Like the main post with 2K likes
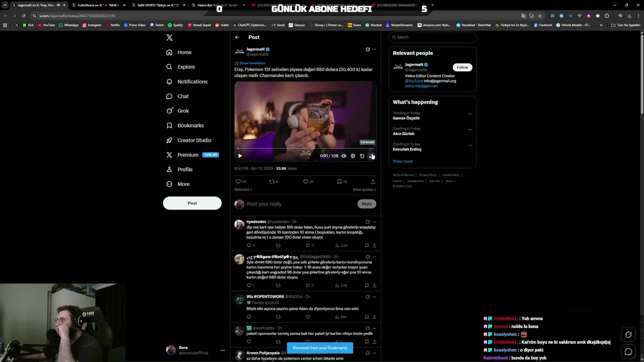The height and width of the screenshot is (362, 644). (x=308, y=182)
